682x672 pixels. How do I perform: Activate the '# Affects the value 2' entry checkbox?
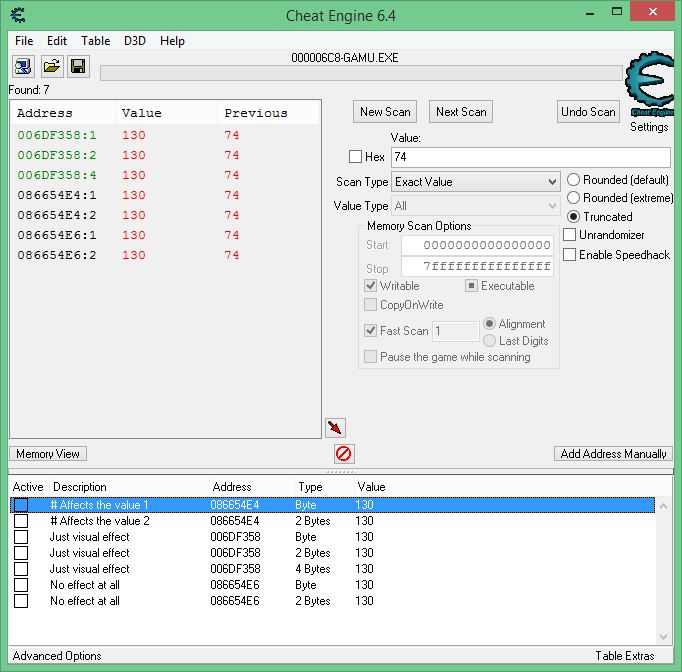[x=21, y=521]
